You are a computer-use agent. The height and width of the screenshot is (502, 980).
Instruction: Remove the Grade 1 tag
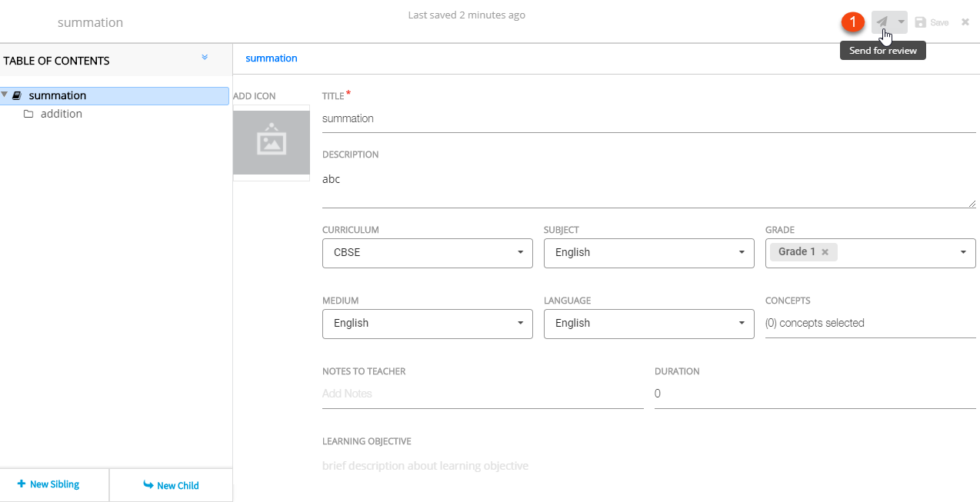825,252
